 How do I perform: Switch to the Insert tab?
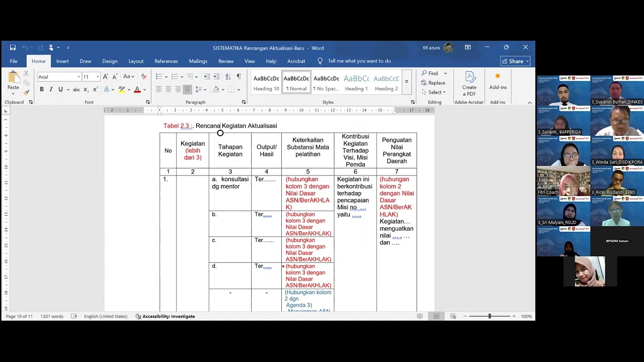tap(62, 61)
